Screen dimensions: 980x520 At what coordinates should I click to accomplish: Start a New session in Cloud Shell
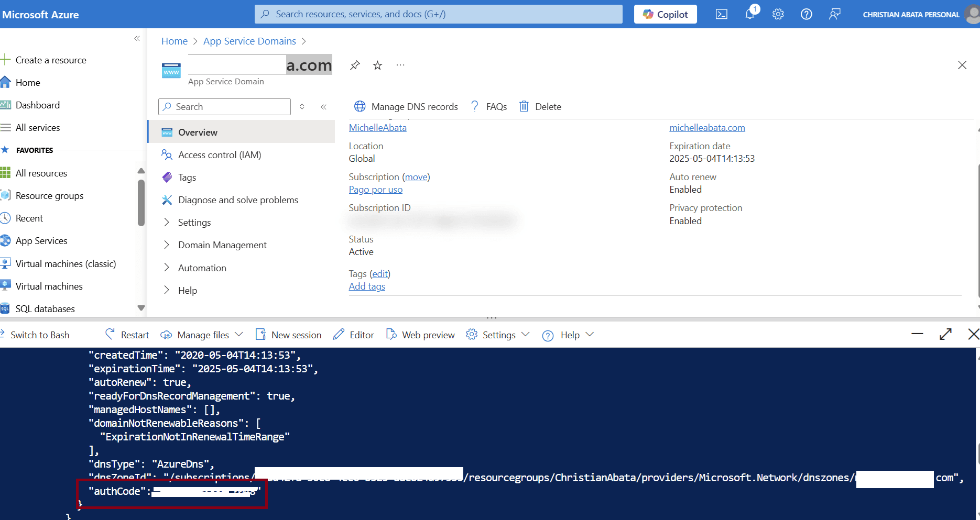coord(289,335)
